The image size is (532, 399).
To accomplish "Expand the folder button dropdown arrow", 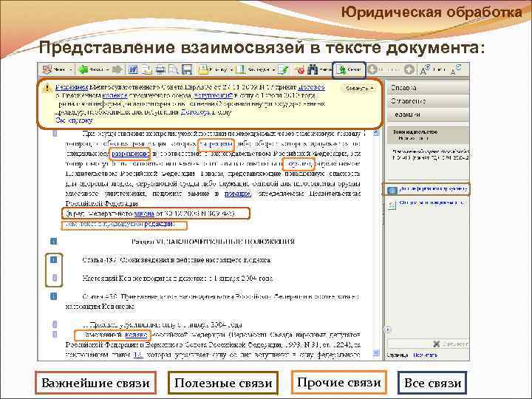I will [x=231, y=70].
